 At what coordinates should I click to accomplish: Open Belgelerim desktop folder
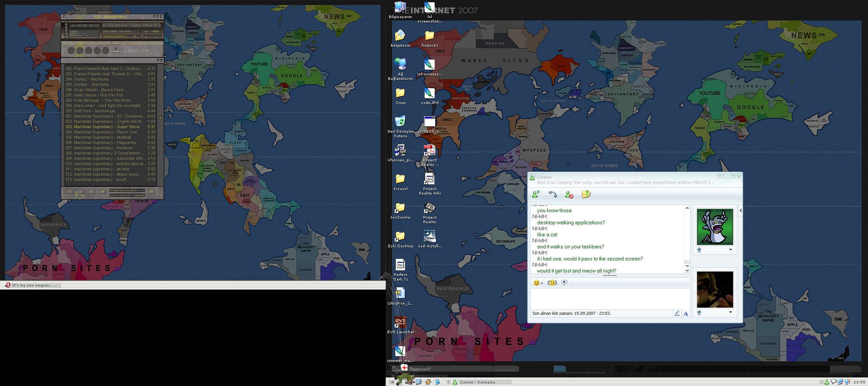click(x=401, y=38)
